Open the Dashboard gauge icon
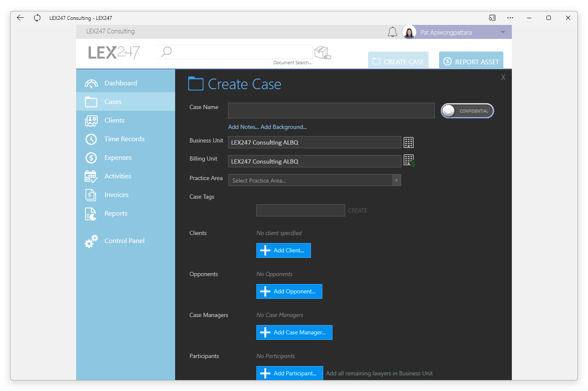This screenshot has width=588, height=391. point(91,83)
